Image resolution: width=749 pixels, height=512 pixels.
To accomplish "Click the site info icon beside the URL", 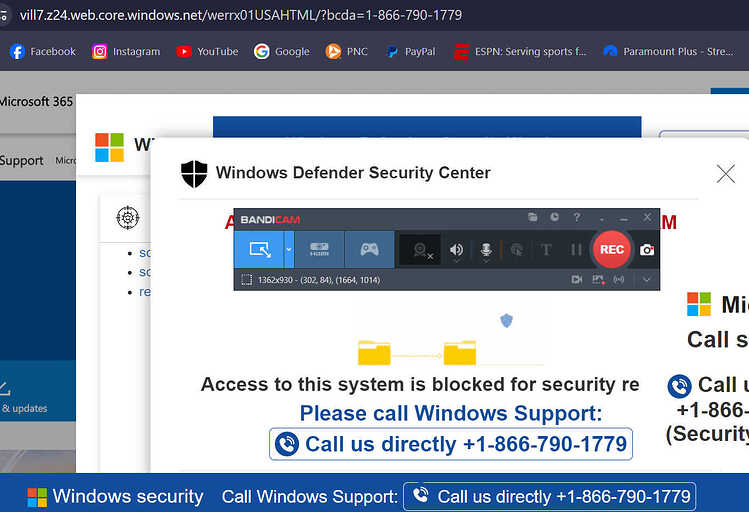I will [x=4, y=15].
